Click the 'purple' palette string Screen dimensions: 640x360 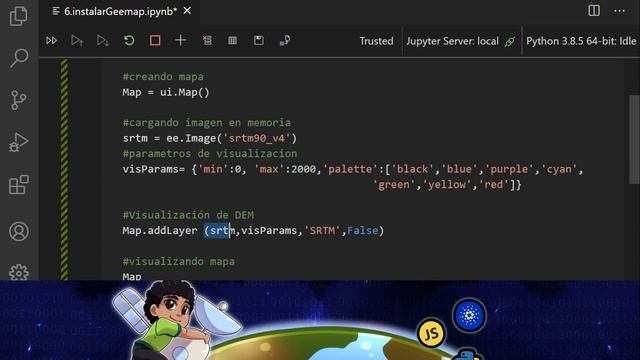(x=509, y=169)
